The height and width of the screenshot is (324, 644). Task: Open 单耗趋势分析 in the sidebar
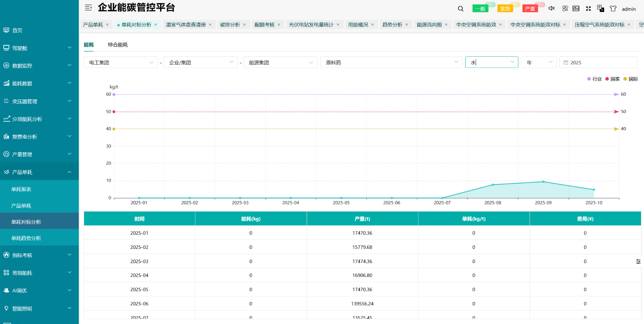(26, 238)
